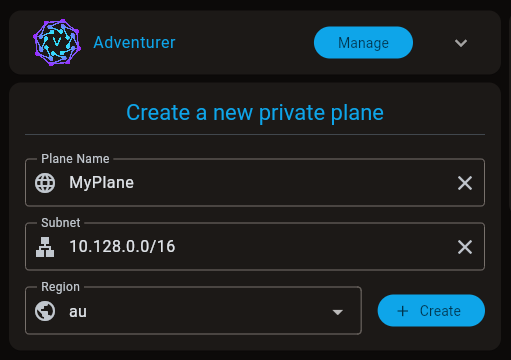Clear the Plane Name field with X
The image size is (511, 360).
(x=465, y=183)
